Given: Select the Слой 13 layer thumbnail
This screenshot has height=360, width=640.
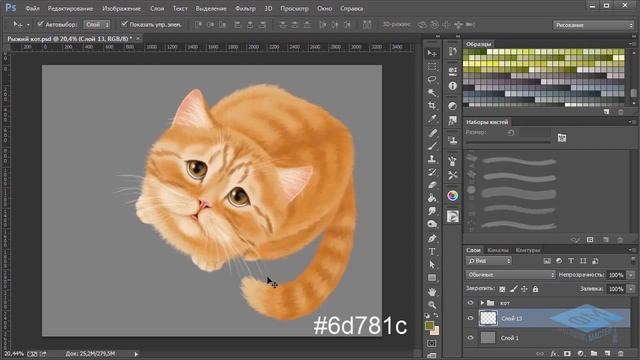Looking at the screenshot, I should (x=488, y=318).
